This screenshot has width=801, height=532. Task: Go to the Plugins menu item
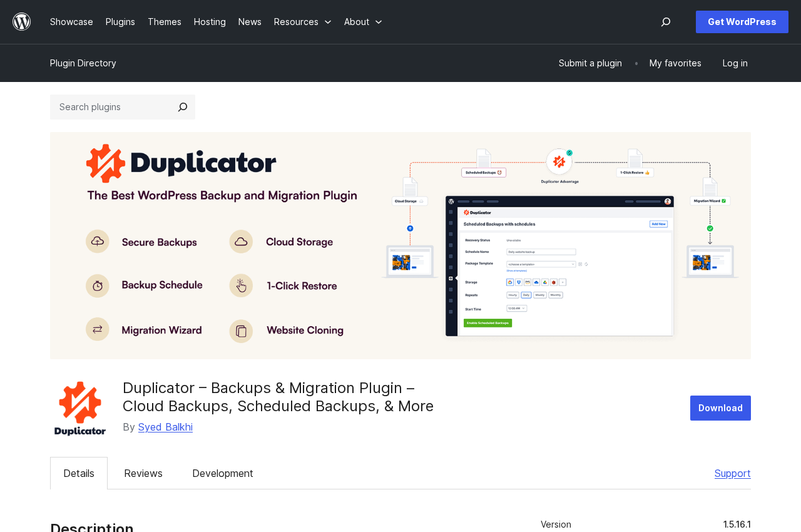(x=120, y=22)
